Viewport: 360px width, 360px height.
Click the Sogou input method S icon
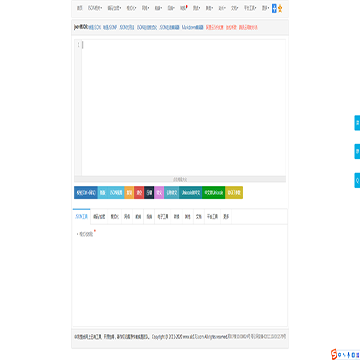[x=334, y=354]
